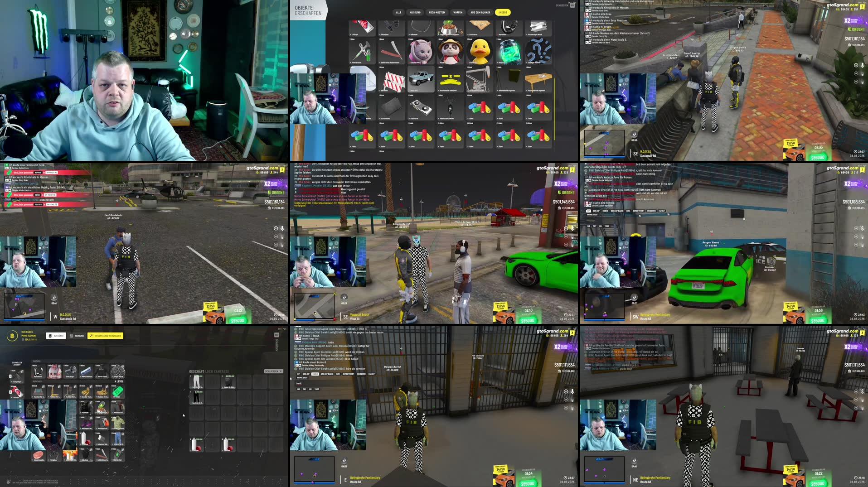Choose the yellow rubber duck item
The width and height of the screenshot is (868, 487).
480,52
